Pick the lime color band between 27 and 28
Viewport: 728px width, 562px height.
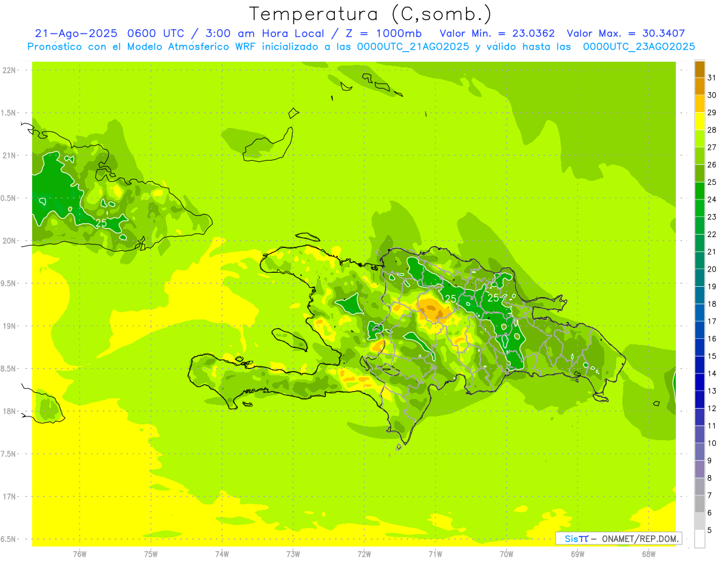(699, 138)
